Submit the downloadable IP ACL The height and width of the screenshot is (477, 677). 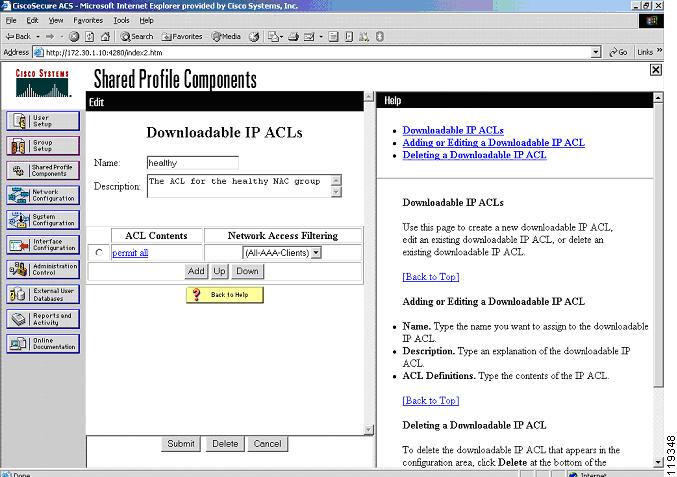(181, 444)
